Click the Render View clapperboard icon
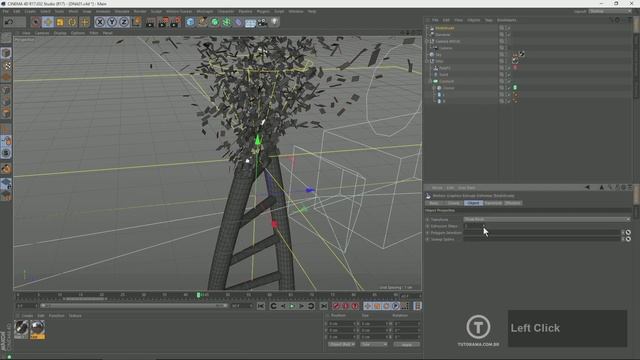The image size is (640, 360). coord(151,22)
